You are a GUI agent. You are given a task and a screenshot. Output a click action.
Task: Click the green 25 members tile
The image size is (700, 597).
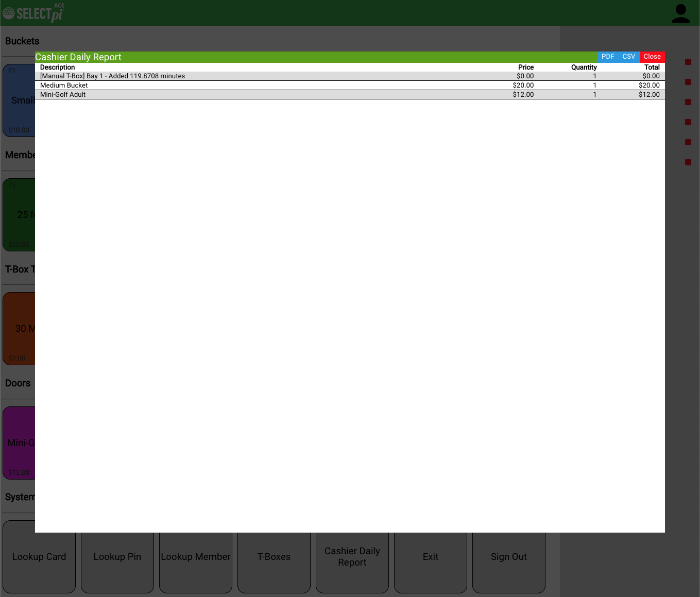tap(19, 214)
